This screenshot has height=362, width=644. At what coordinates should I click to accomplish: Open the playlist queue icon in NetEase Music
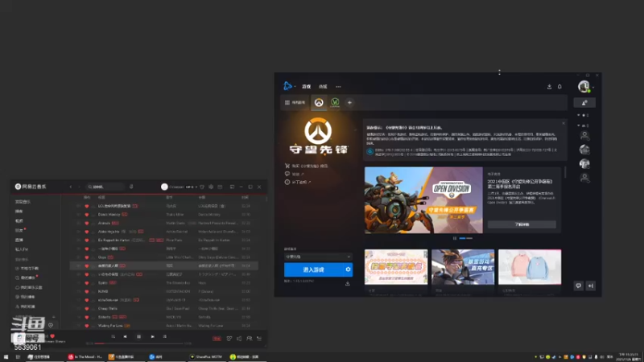[259, 339]
